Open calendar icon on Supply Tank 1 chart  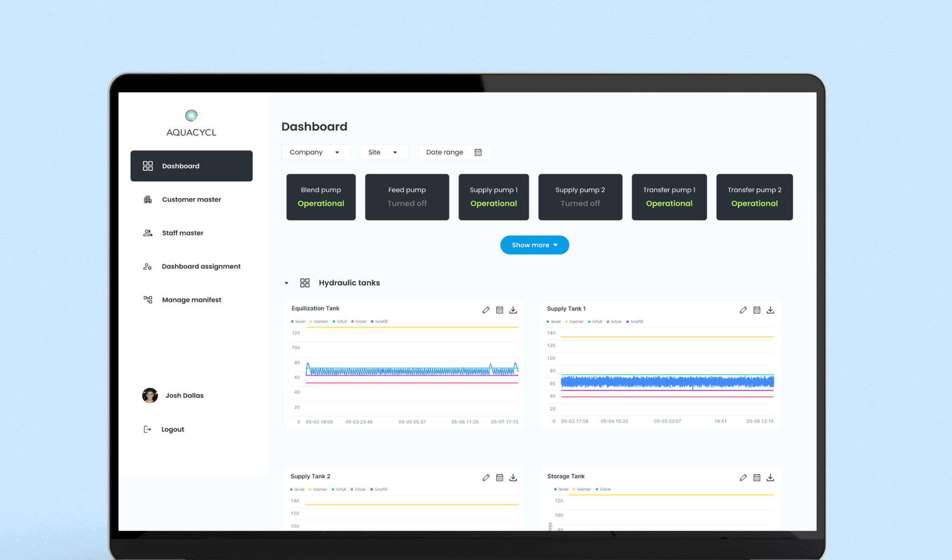757,310
